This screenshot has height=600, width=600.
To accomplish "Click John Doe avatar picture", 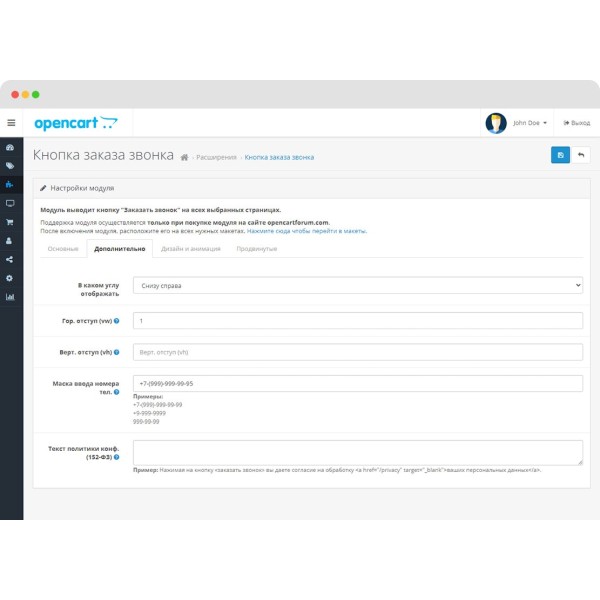I will click(x=496, y=123).
